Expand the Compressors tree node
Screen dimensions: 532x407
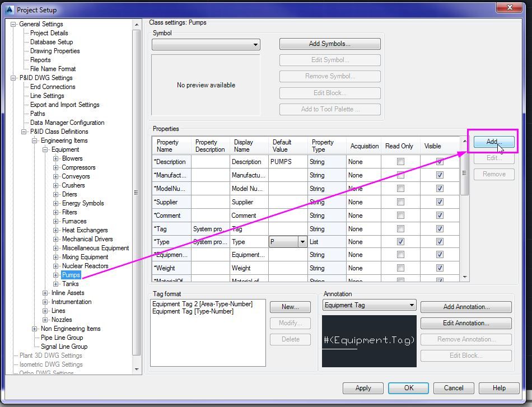[x=55, y=167]
